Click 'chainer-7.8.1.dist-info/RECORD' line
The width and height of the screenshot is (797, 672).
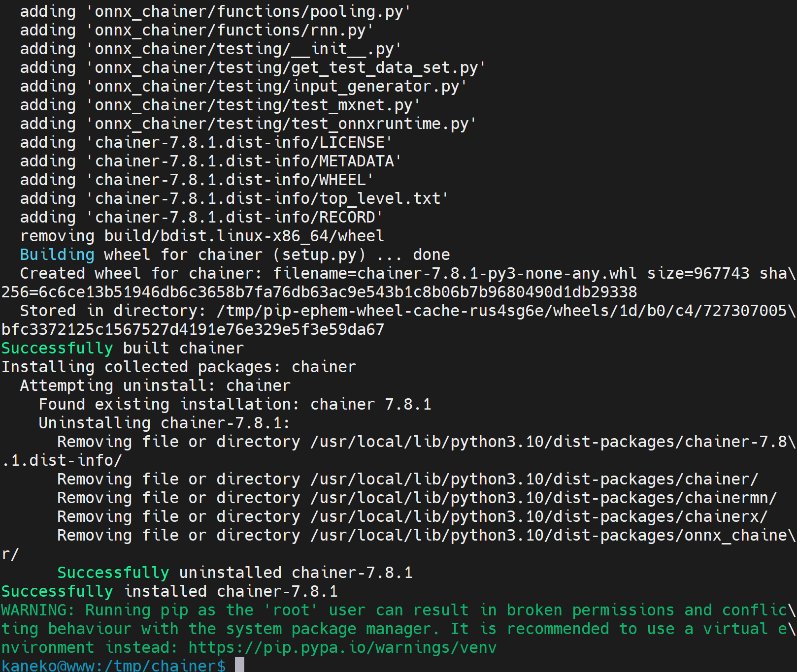[x=201, y=217]
